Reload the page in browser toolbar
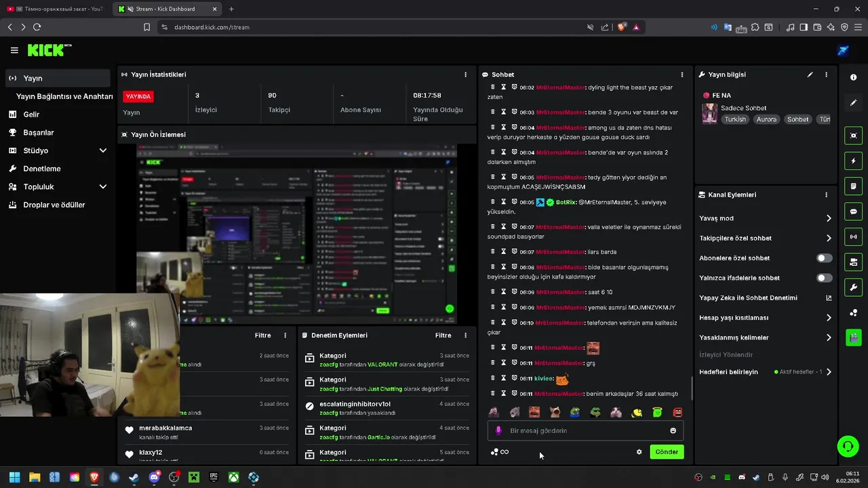 (37, 27)
